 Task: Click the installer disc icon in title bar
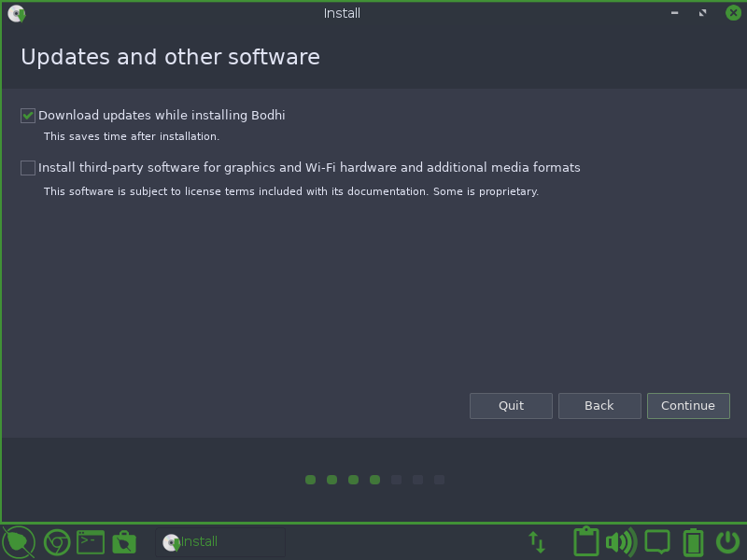[17, 13]
